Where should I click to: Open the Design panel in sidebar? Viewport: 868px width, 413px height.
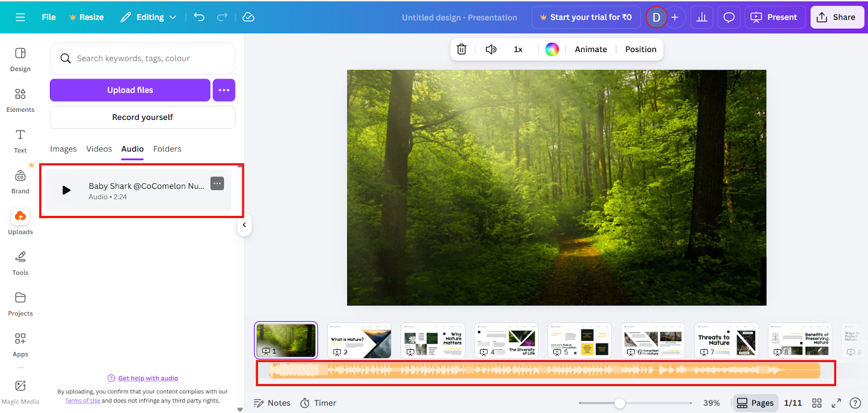(x=20, y=60)
